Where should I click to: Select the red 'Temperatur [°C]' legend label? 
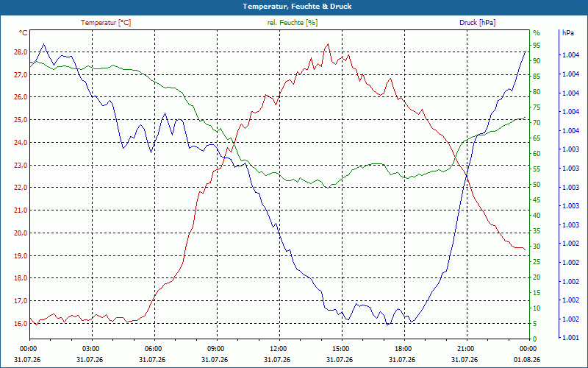[106, 23]
